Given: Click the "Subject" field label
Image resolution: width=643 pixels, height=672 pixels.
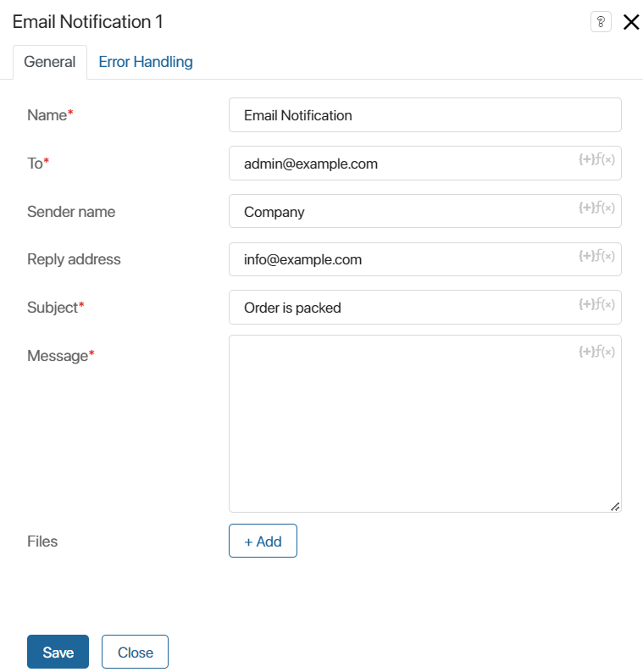Looking at the screenshot, I should pos(53,308).
